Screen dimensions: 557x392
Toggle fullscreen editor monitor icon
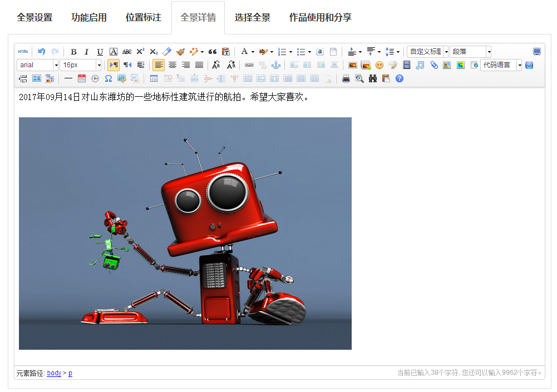(537, 52)
